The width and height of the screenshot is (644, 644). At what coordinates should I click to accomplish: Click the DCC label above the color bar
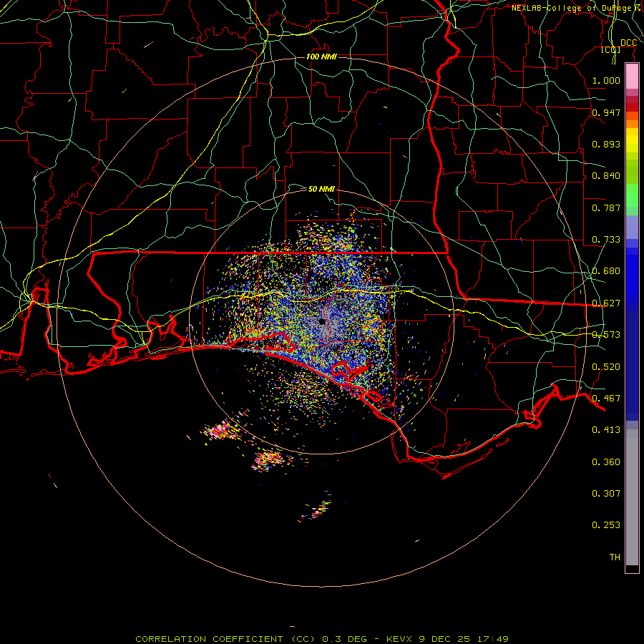(x=628, y=43)
